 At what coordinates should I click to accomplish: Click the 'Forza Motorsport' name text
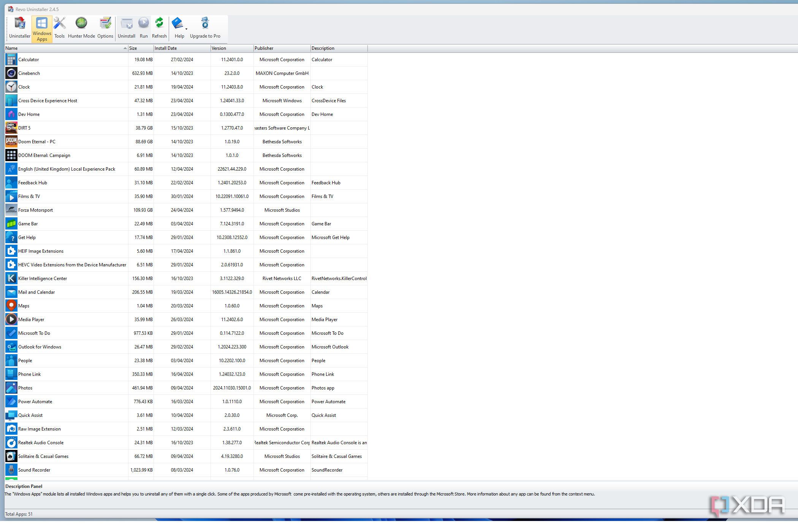coord(35,210)
